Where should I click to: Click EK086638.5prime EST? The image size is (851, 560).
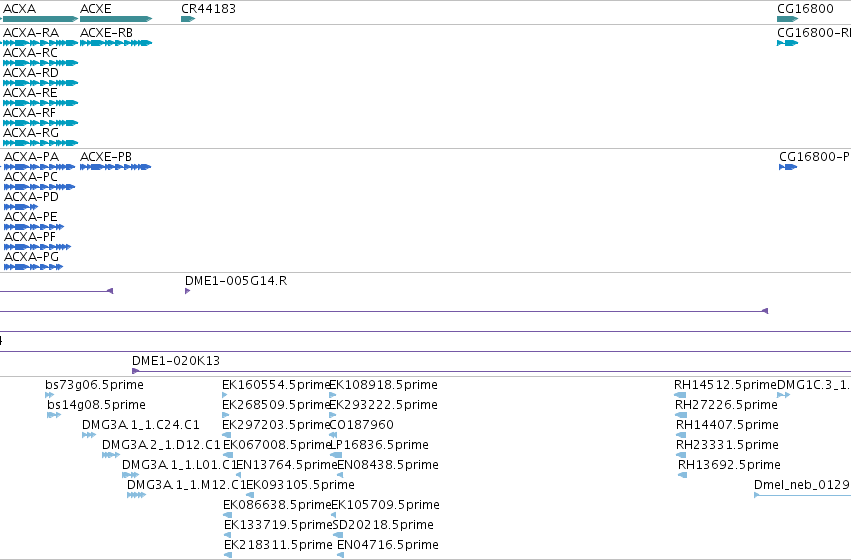tap(227, 516)
